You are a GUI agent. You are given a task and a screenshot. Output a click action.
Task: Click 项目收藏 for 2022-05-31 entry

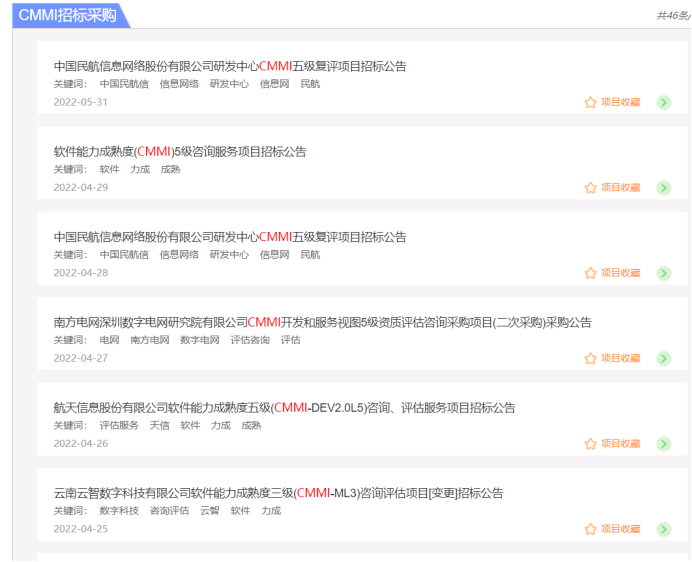point(621,102)
